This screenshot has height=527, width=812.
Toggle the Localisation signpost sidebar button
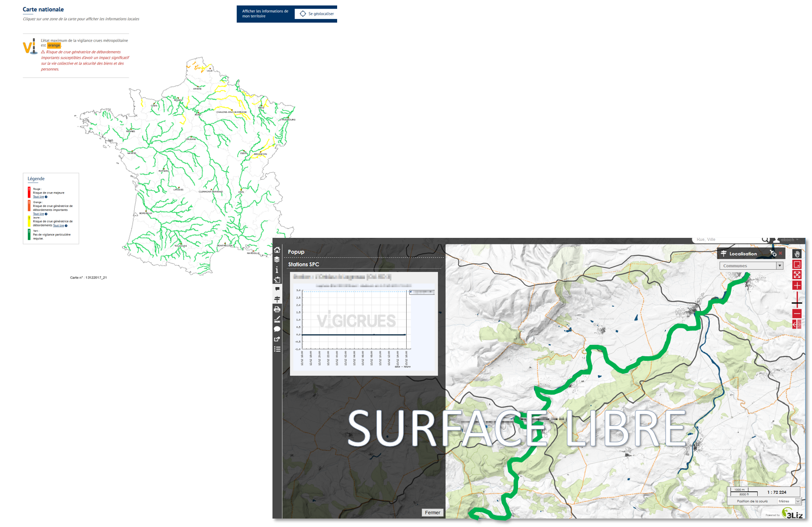click(x=277, y=299)
